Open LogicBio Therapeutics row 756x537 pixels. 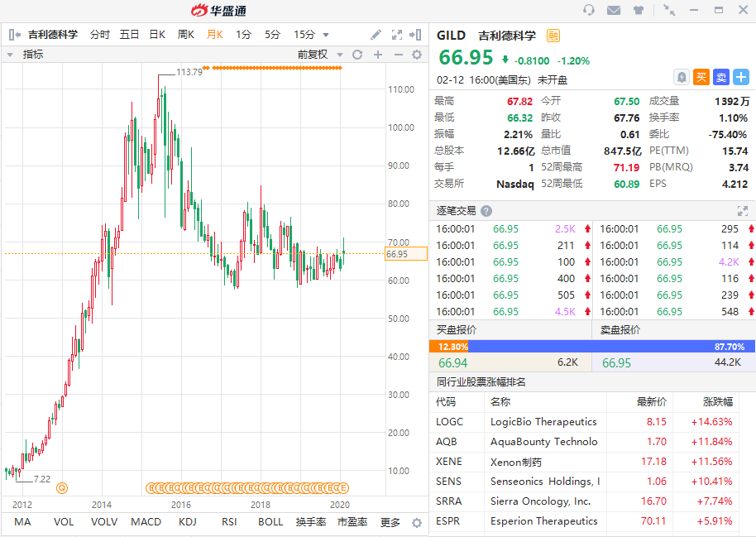click(584, 422)
